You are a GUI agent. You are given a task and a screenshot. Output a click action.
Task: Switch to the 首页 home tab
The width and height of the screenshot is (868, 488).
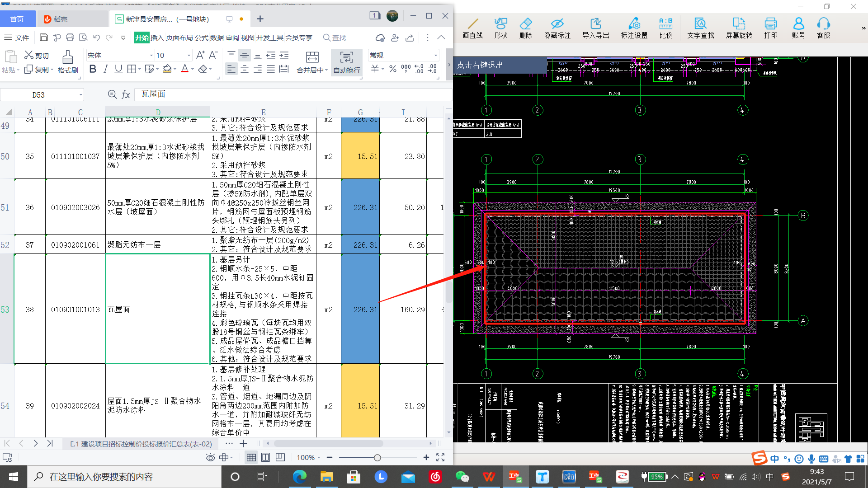tap(17, 19)
